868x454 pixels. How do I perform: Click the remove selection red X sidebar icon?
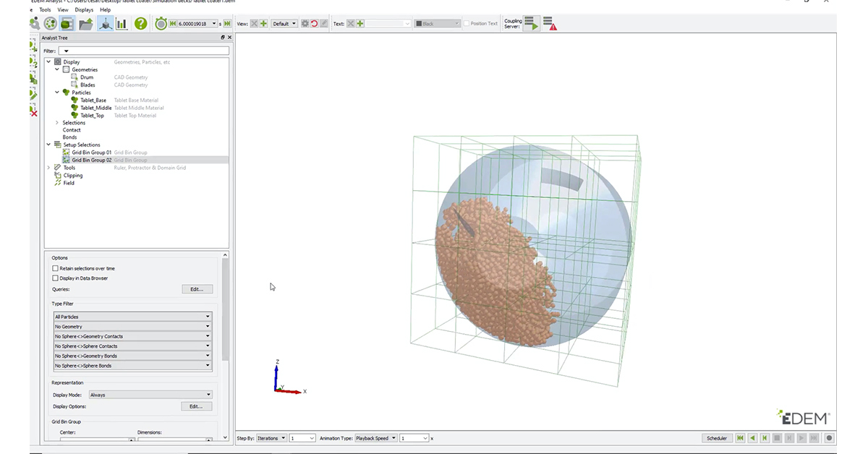(33, 111)
